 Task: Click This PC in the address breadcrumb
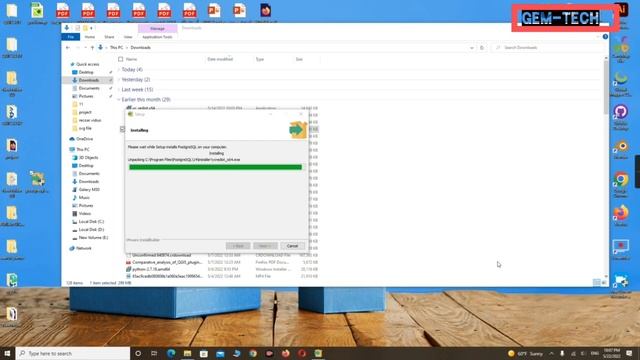click(116, 48)
